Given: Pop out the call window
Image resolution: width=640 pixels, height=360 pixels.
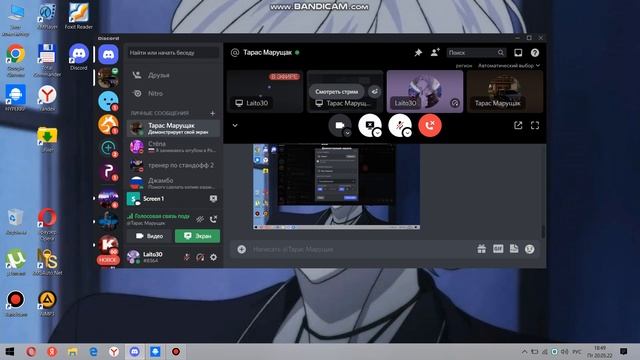Looking at the screenshot, I should coord(518,125).
